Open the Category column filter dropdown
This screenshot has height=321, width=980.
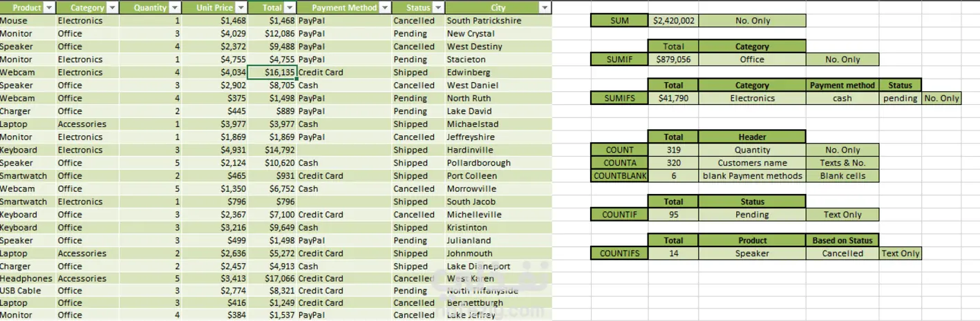point(111,8)
